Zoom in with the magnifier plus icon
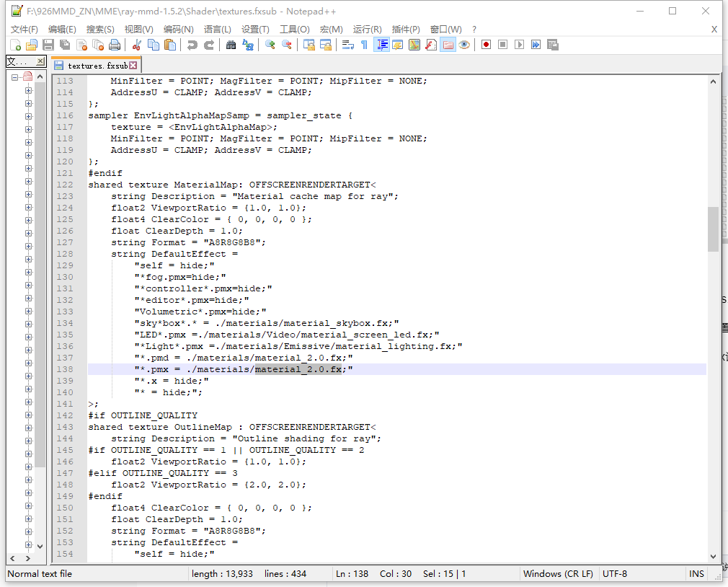The height and width of the screenshot is (587, 728). [270, 45]
